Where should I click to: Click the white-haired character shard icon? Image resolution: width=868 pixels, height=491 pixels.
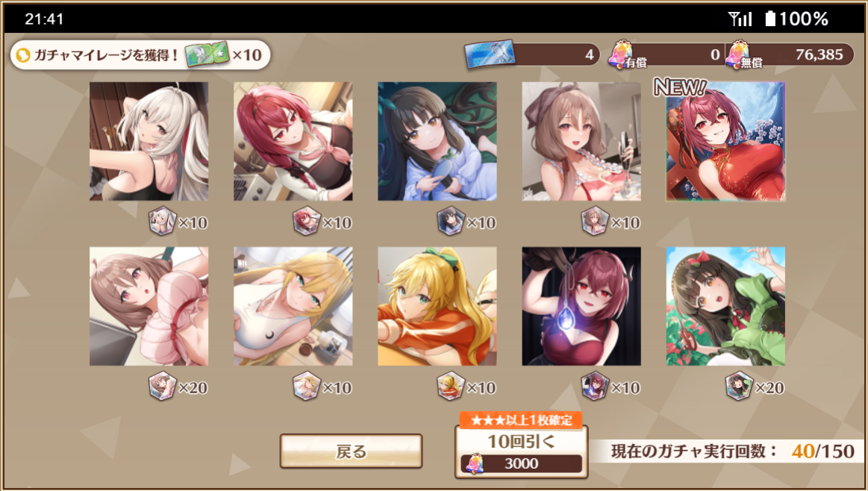[162, 221]
